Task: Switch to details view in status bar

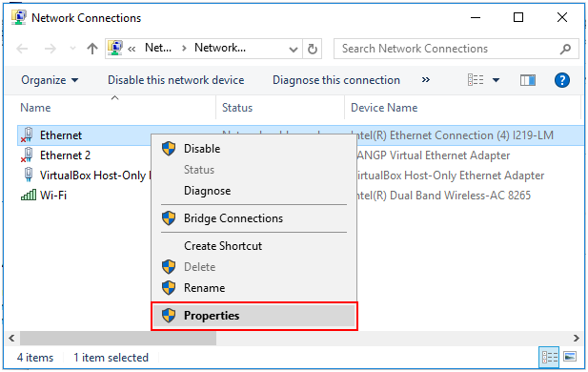Action: (x=550, y=357)
